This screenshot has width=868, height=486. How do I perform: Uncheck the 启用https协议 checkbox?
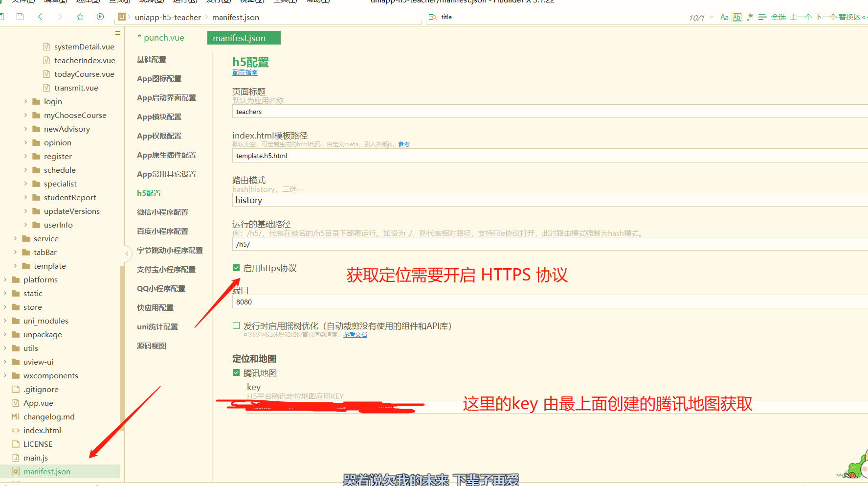pyautogui.click(x=236, y=268)
